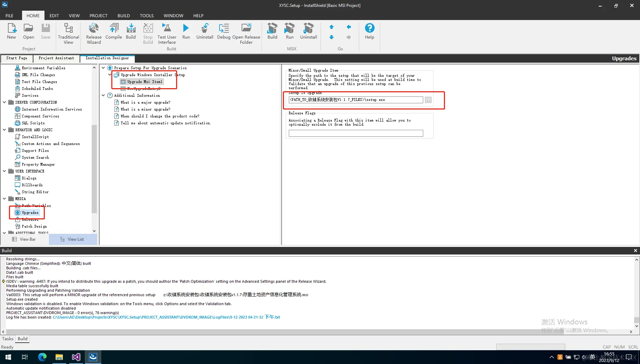The width and height of the screenshot is (640, 364).
Task: Open the Windows Start menu
Action: pos(8,357)
